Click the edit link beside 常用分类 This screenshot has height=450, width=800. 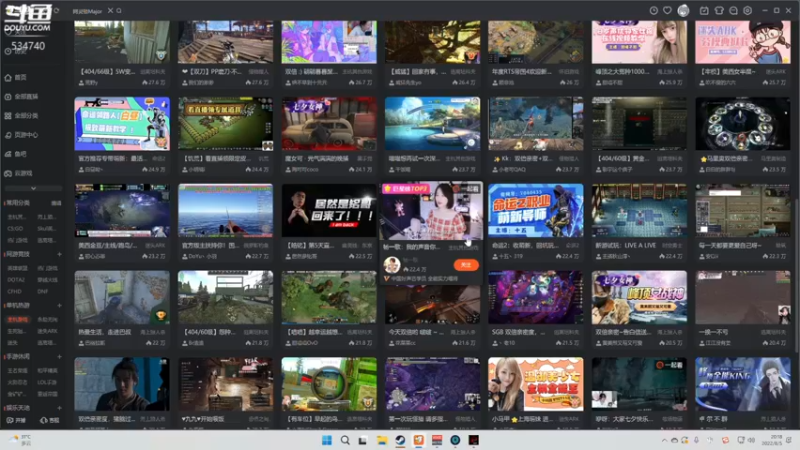coord(56,203)
